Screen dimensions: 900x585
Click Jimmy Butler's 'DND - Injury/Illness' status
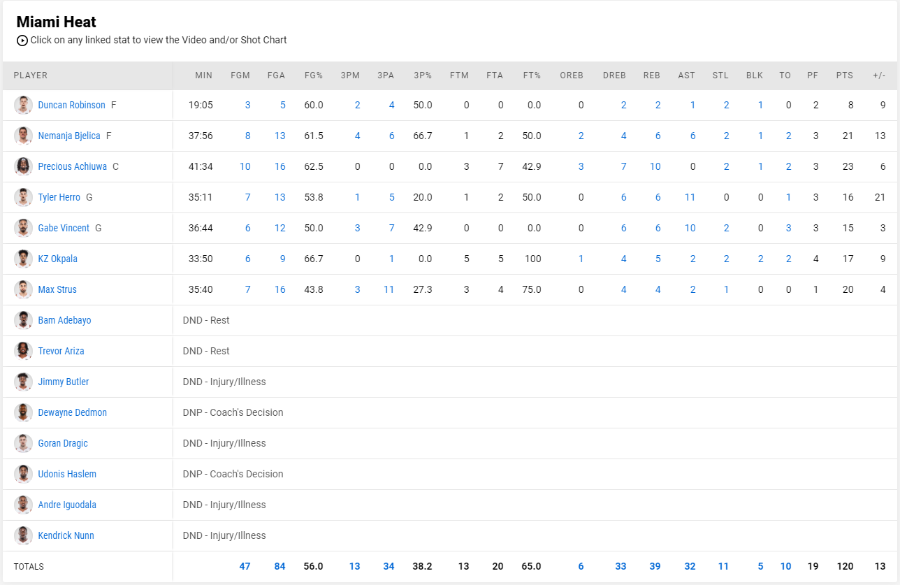(x=224, y=382)
